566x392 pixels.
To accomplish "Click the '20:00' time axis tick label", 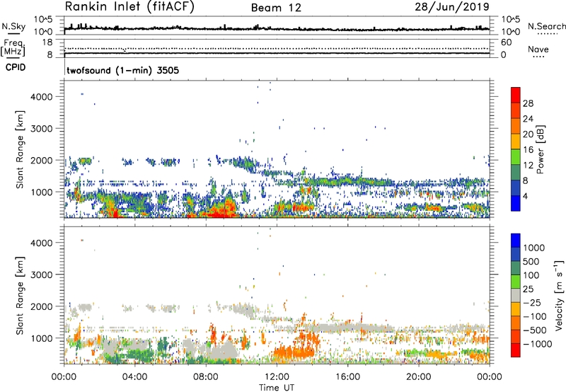I will pyautogui.click(x=419, y=377).
